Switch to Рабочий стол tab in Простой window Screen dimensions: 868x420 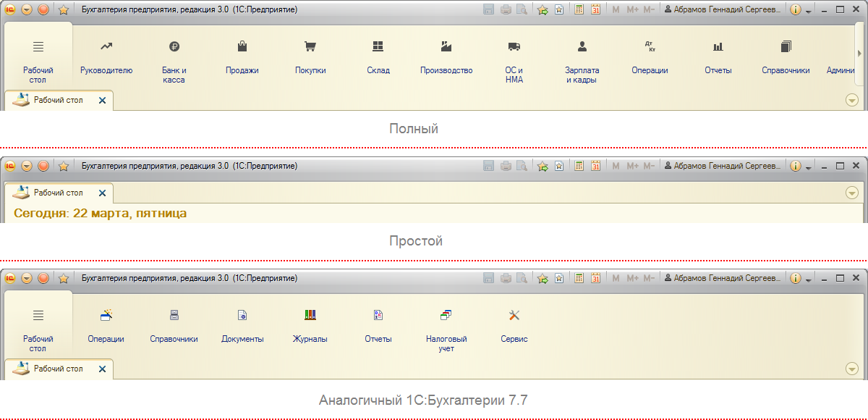tap(58, 193)
